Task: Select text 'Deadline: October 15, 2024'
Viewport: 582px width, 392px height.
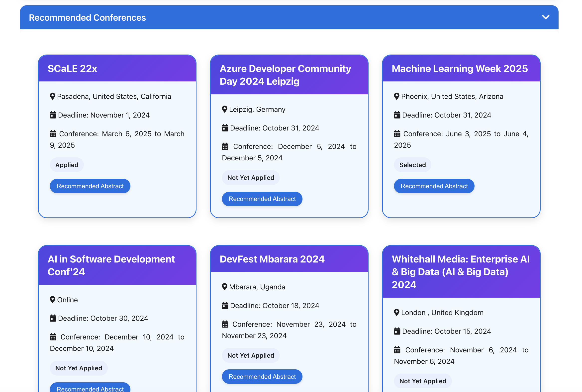Action: [x=447, y=331]
